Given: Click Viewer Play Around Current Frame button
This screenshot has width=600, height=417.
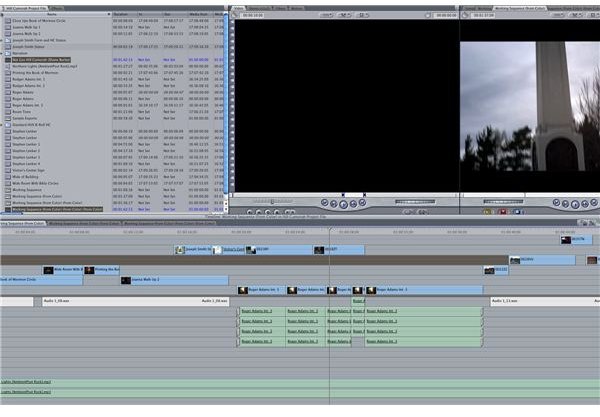Looking at the screenshot, I should [353, 204].
